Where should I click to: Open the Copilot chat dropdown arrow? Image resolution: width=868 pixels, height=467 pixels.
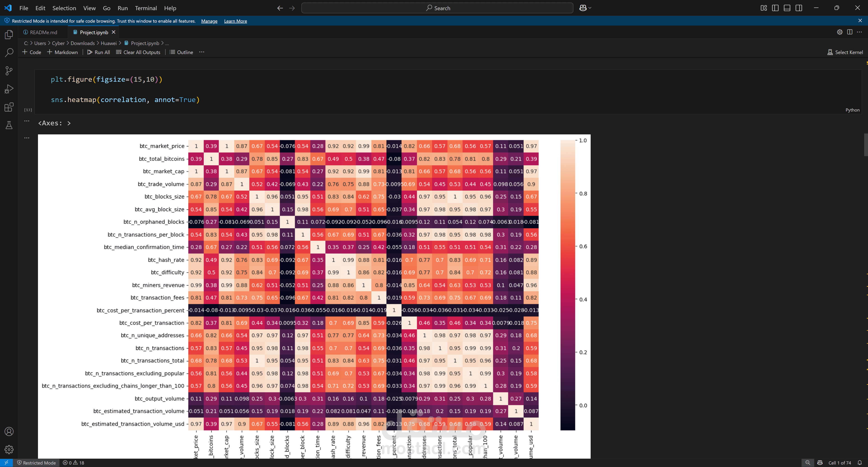click(x=590, y=8)
